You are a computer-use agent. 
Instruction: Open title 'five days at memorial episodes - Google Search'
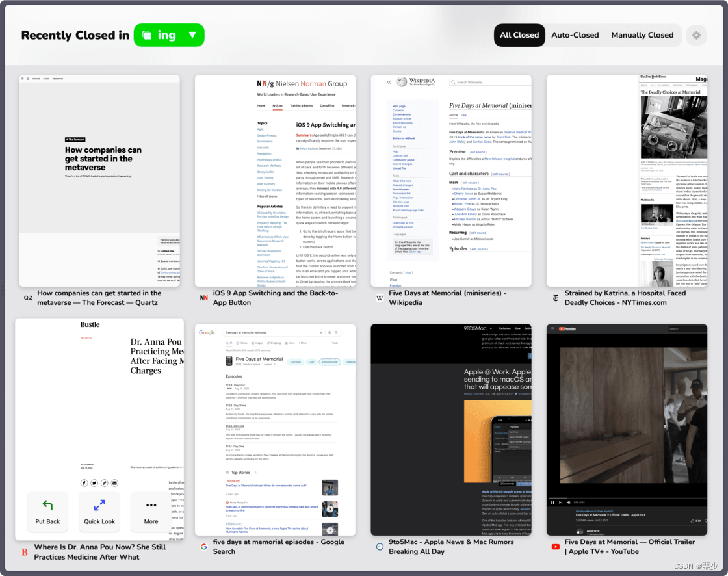click(x=279, y=547)
